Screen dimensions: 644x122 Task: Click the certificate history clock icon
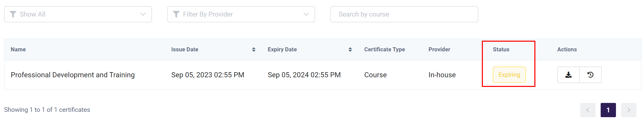point(590,75)
